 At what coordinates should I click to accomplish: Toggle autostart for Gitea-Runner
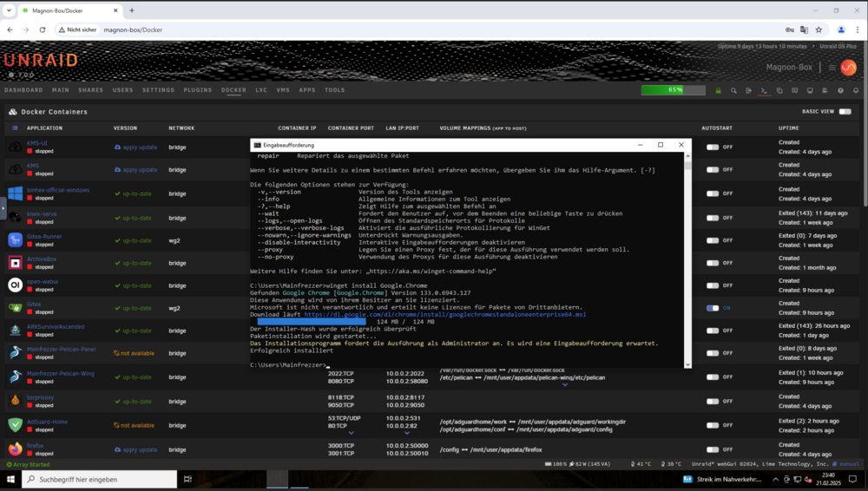click(713, 240)
